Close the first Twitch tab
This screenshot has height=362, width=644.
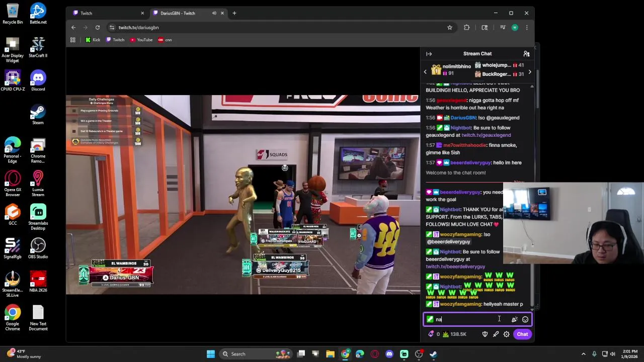(142, 13)
